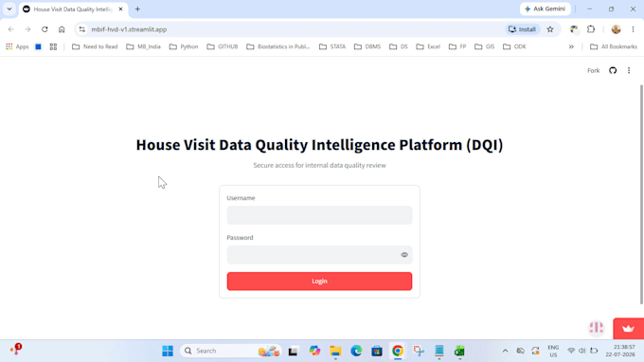Open the Biostatistics in Publ... bookmark folder
Image resolution: width=644 pixels, height=362 pixels.
click(278, 46)
